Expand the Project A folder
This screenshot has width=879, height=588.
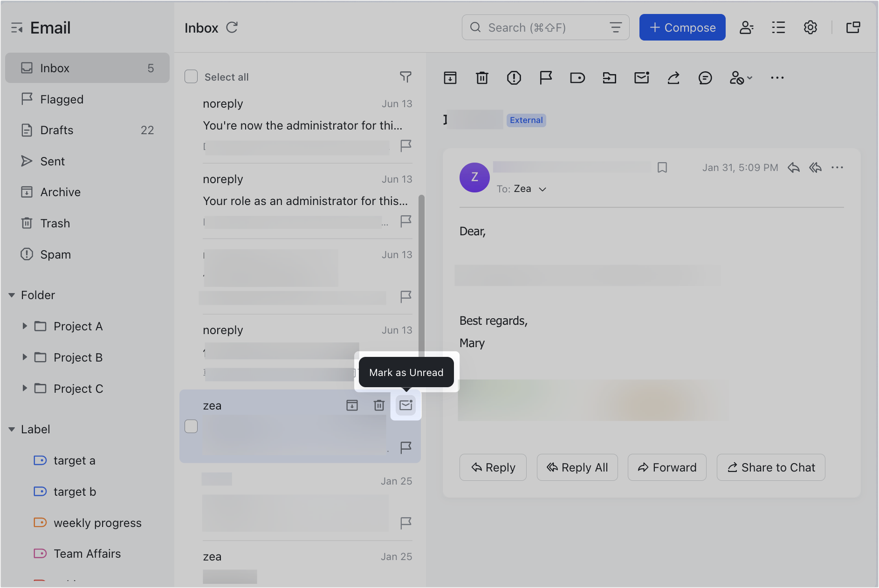pos(25,326)
